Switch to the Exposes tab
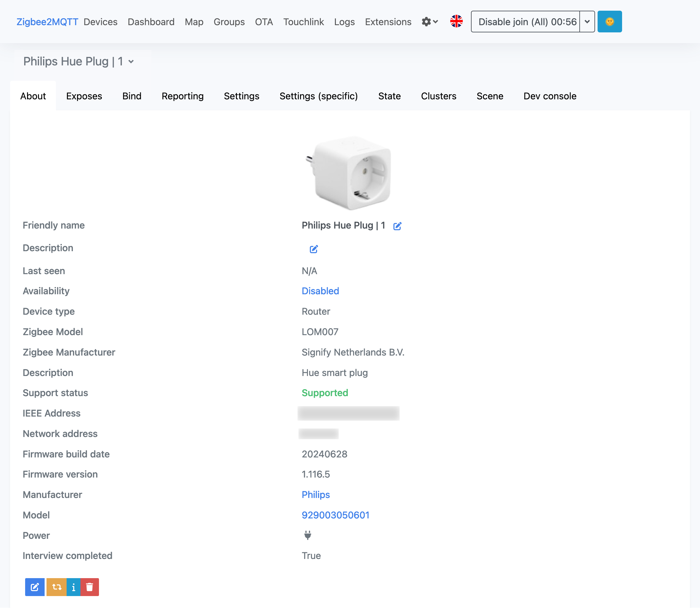The image size is (700, 608). click(x=84, y=96)
